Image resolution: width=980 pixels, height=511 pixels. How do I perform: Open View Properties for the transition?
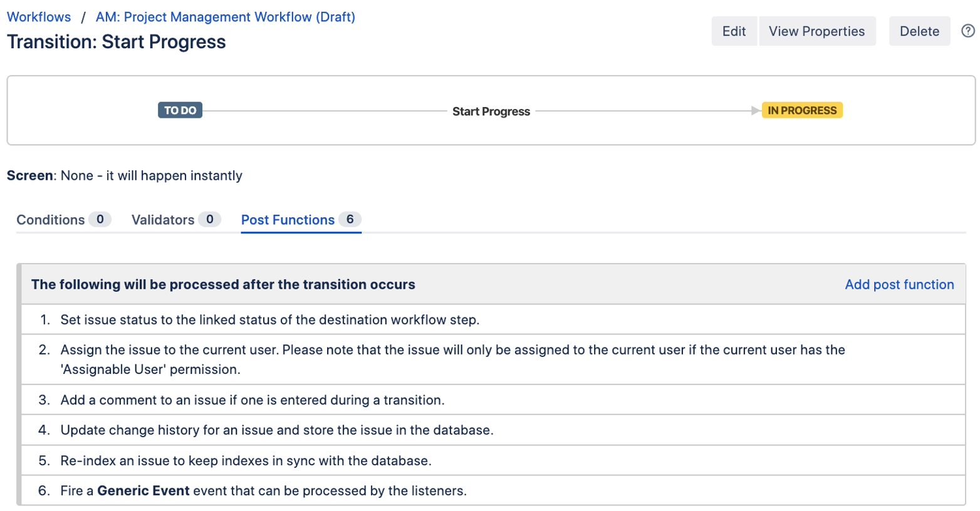coord(816,31)
